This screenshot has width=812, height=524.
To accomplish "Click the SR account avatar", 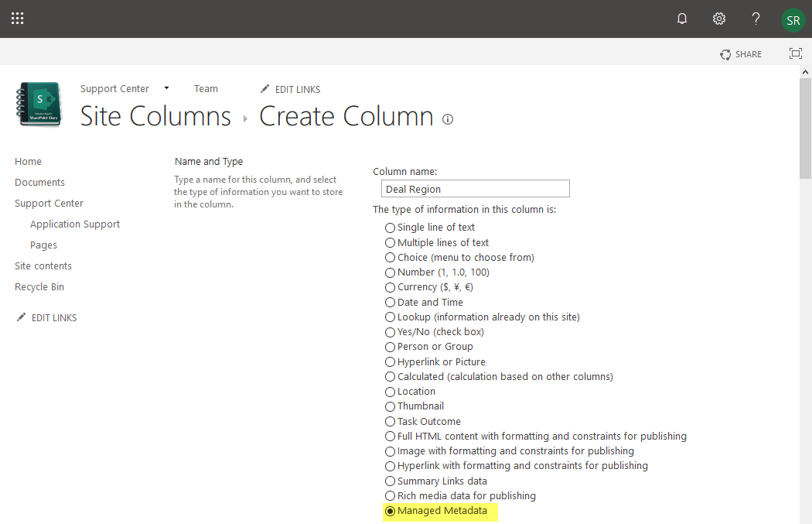I will coord(793,20).
